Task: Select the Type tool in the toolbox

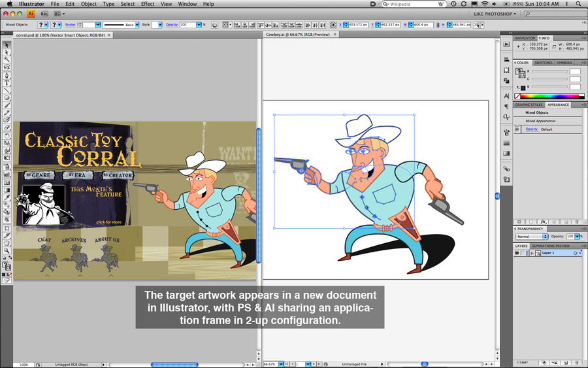Action: 7,83
